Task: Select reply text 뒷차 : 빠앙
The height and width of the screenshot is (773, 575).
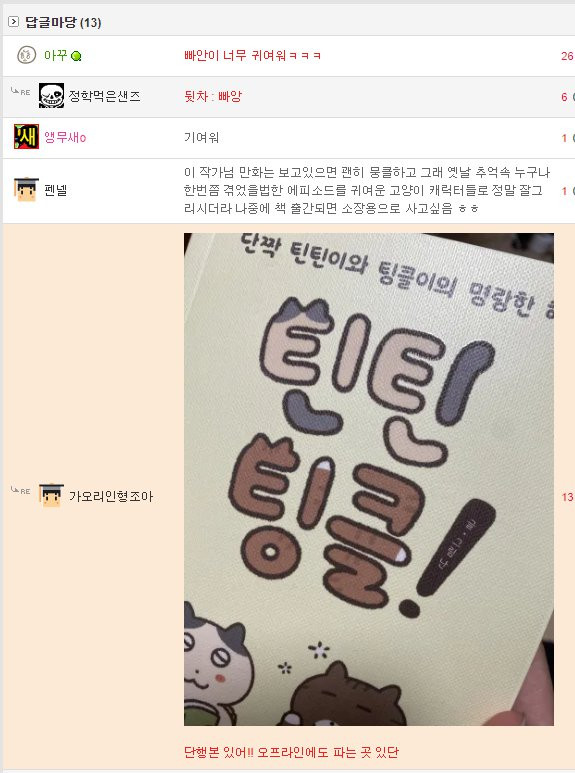Action: 213,96
